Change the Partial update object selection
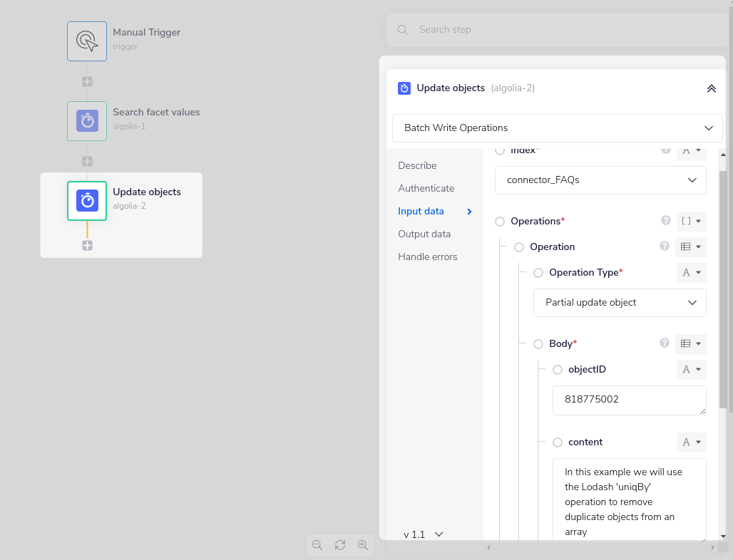The width and height of the screenshot is (733, 560). point(620,302)
